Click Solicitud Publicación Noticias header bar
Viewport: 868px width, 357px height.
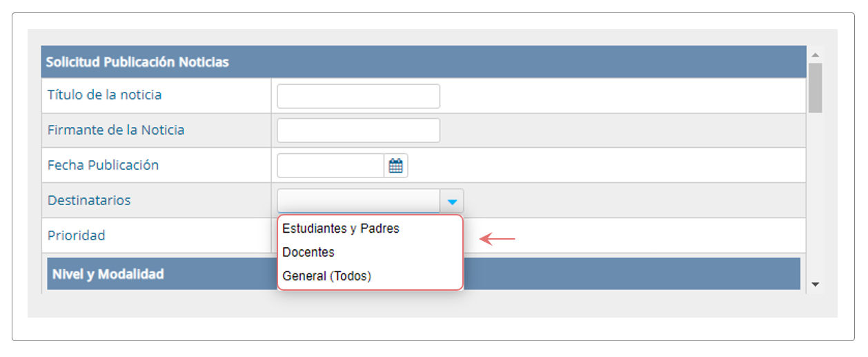point(424,62)
